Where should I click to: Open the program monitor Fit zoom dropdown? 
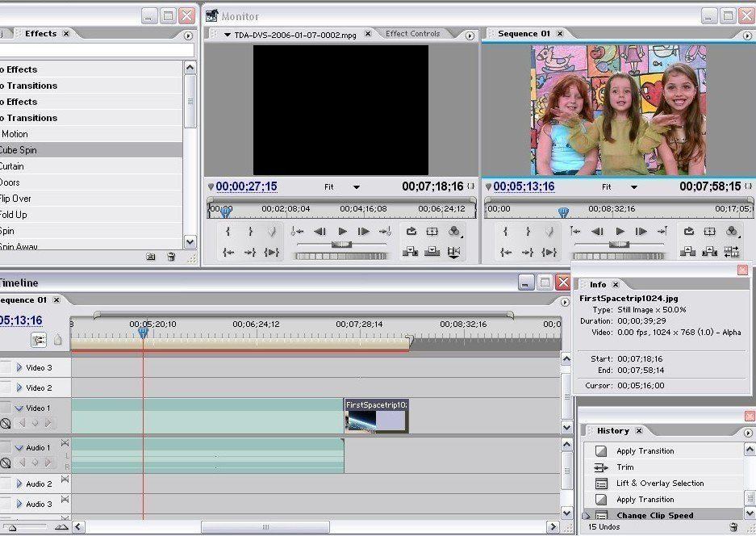point(634,187)
